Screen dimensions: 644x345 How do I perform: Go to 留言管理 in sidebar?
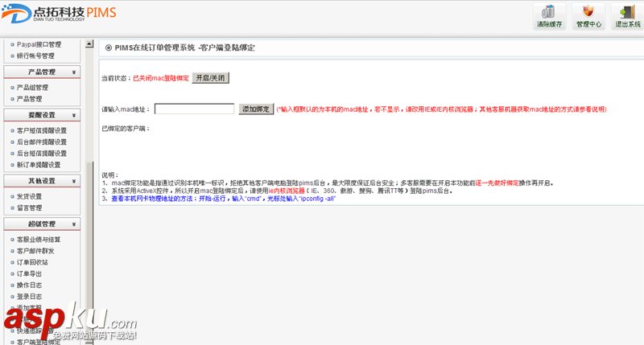(29, 208)
